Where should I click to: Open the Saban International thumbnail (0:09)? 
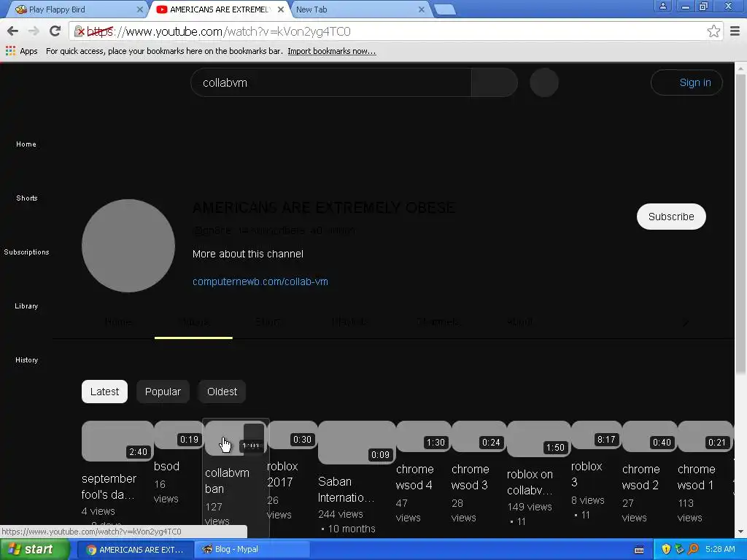point(357,443)
